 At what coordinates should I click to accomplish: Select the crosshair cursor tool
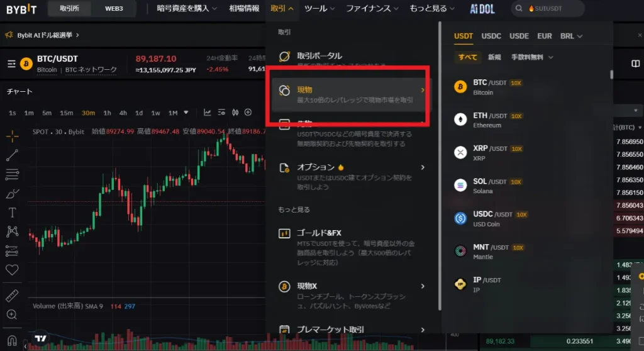12,136
